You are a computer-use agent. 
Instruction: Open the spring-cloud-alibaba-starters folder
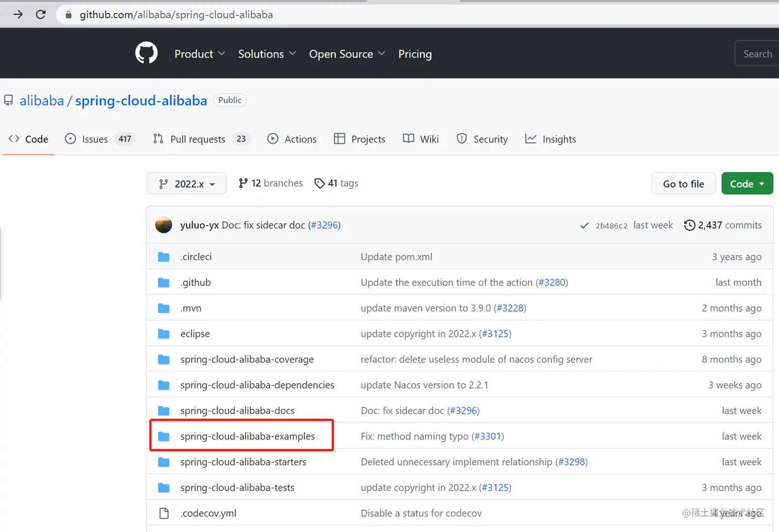243,462
